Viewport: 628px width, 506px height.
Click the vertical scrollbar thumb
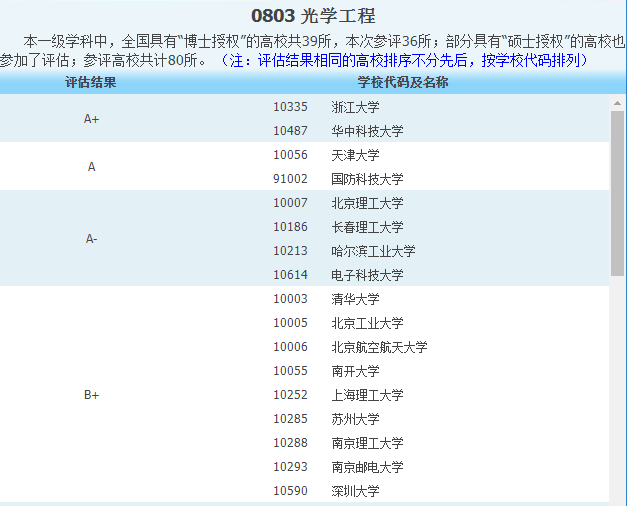point(617,193)
